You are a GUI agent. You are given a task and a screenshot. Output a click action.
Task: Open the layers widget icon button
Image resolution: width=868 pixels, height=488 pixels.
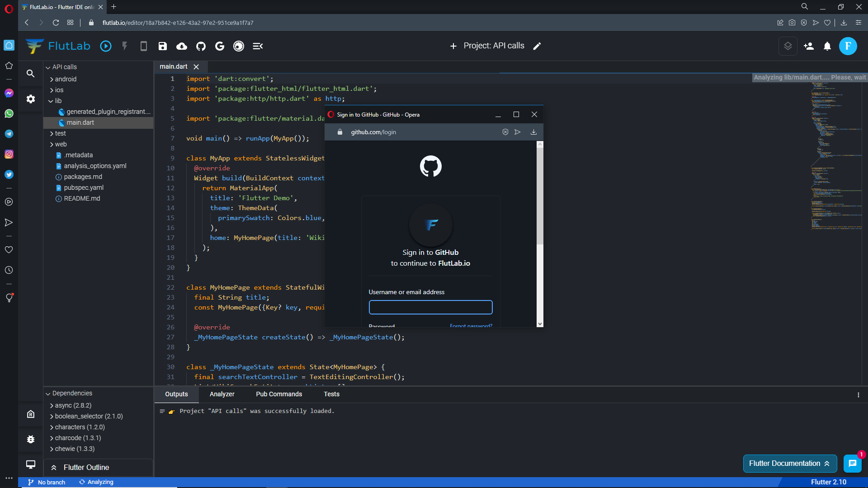coord(788,46)
